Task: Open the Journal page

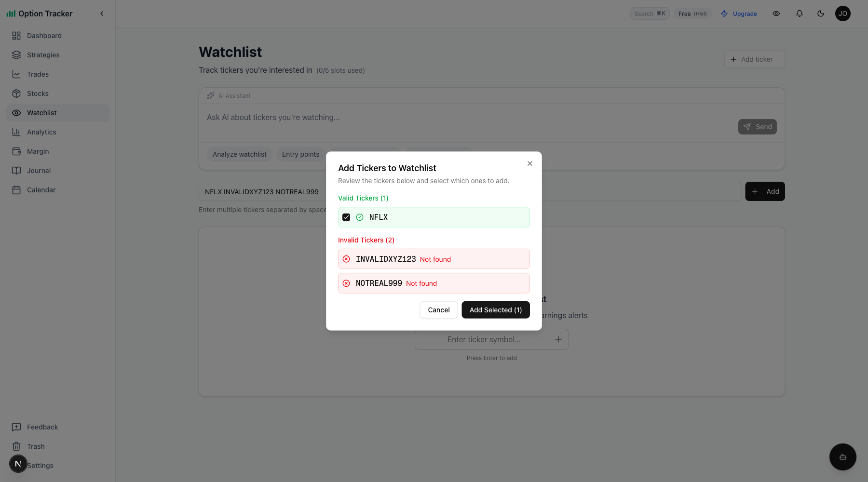Action: tap(39, 171)
